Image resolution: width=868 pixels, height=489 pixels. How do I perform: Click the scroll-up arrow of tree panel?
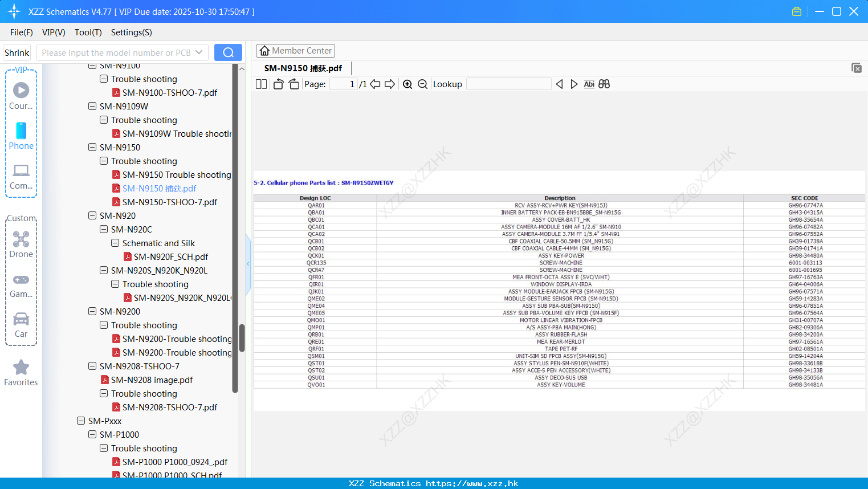[242, 69]
